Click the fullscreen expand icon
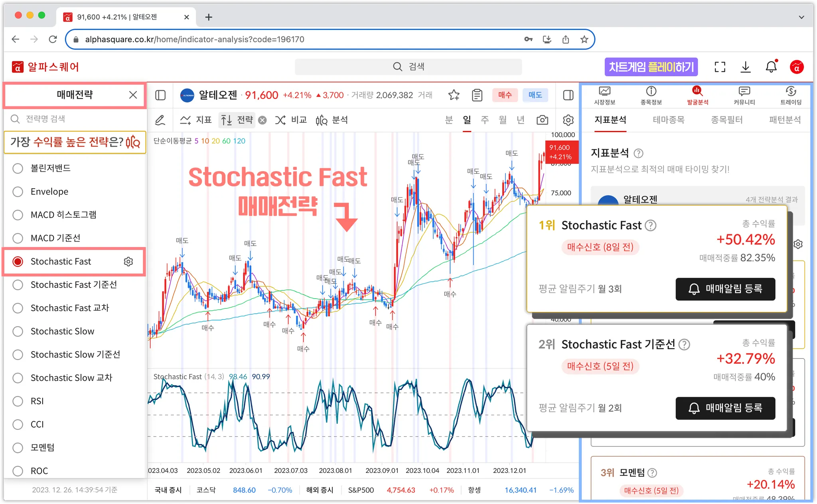Screen dimensions: 817x504 point(720,67)
